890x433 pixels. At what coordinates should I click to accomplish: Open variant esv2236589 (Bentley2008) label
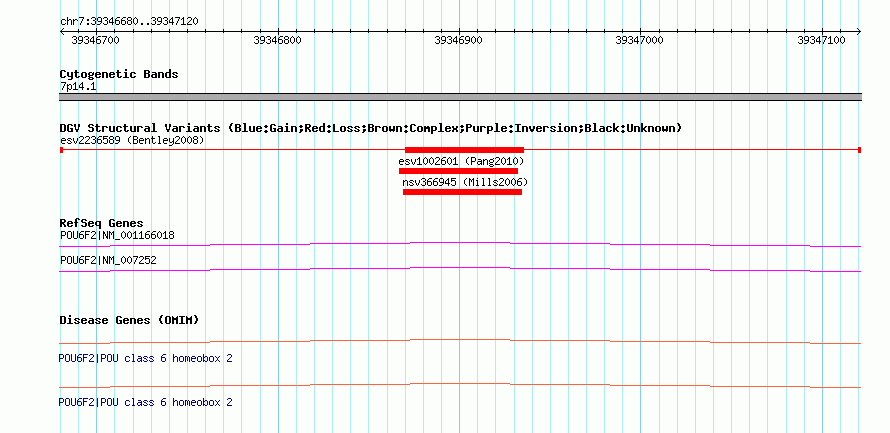tap(132, 140)
